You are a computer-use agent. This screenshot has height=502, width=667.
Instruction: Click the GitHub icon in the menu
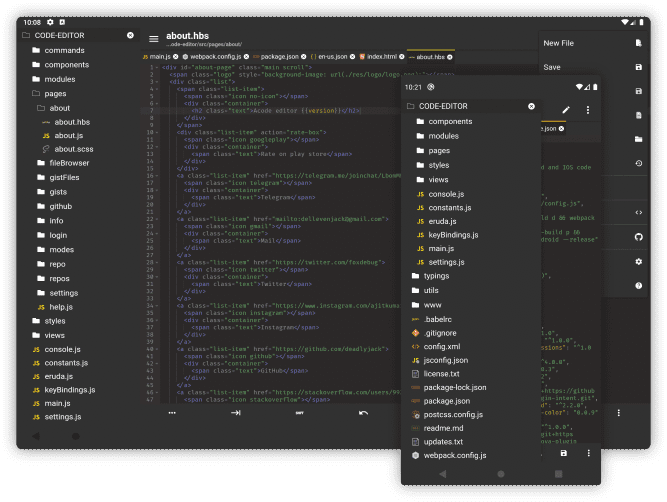point(638,237)
